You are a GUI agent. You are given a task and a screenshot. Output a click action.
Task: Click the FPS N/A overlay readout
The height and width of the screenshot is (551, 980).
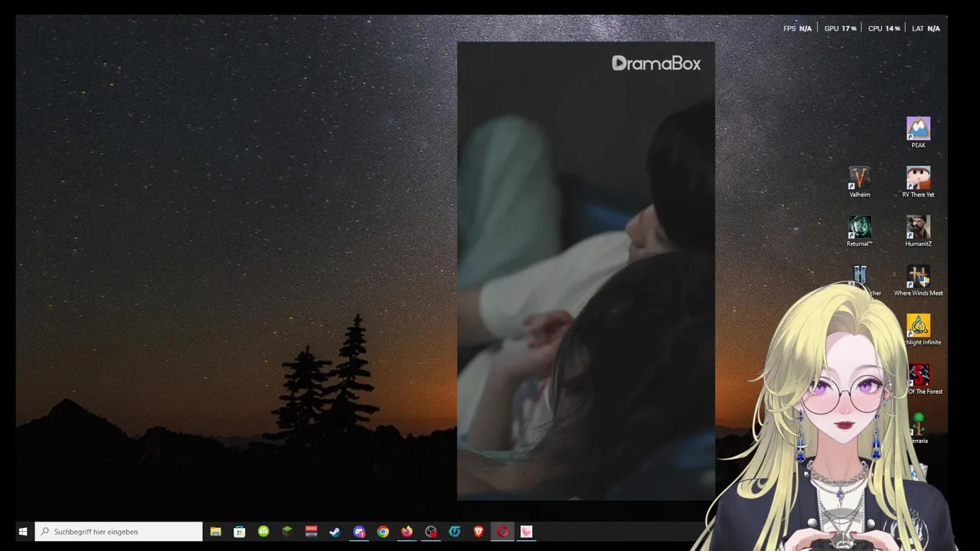pos(797,28)
